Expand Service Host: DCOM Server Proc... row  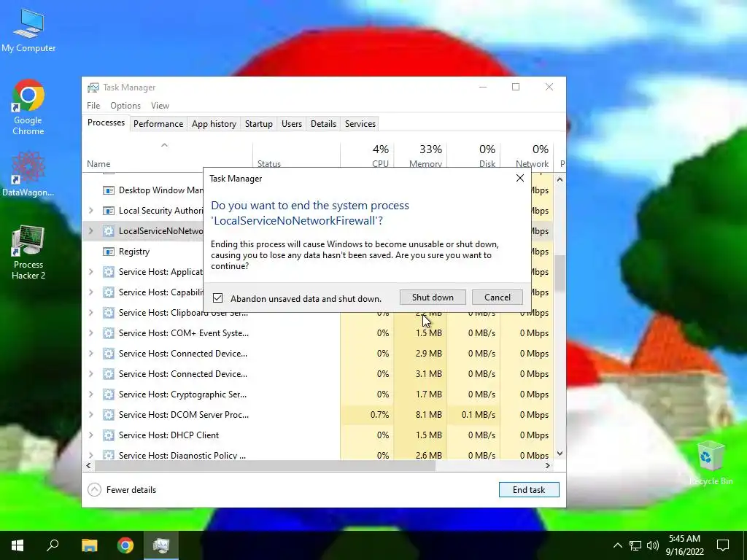click(x=91, y=415)
